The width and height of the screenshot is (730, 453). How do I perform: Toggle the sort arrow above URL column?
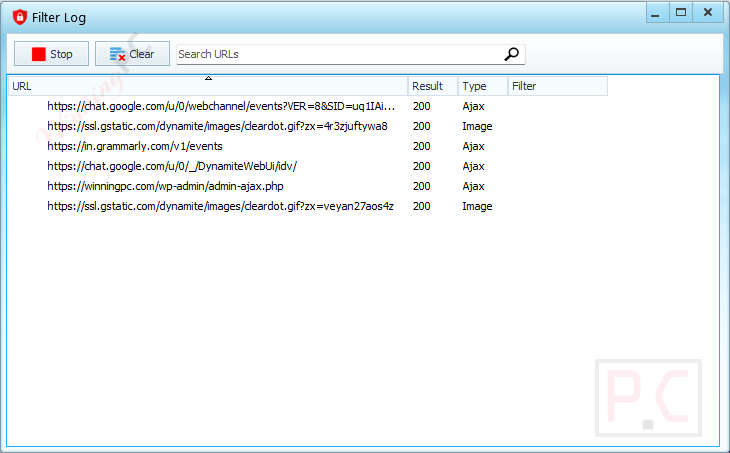tap(209, 78)
